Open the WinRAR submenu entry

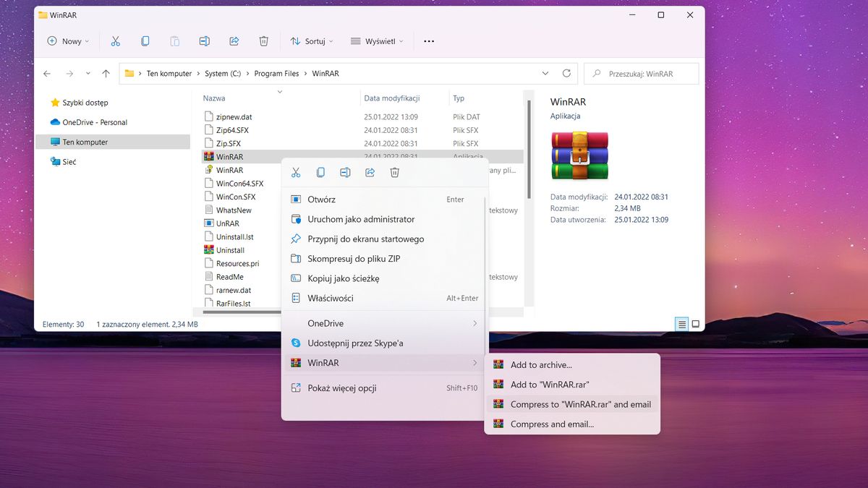[x=385, y=362]
